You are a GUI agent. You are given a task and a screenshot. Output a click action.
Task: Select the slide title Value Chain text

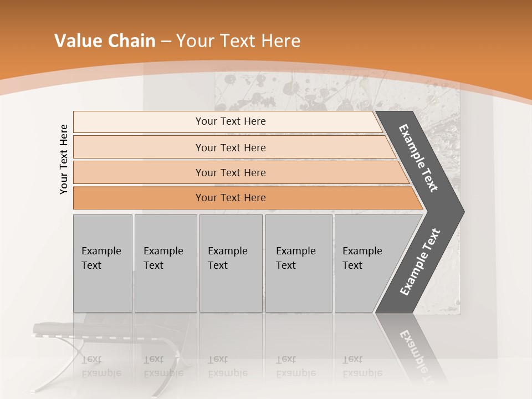[x=105, y=40]
